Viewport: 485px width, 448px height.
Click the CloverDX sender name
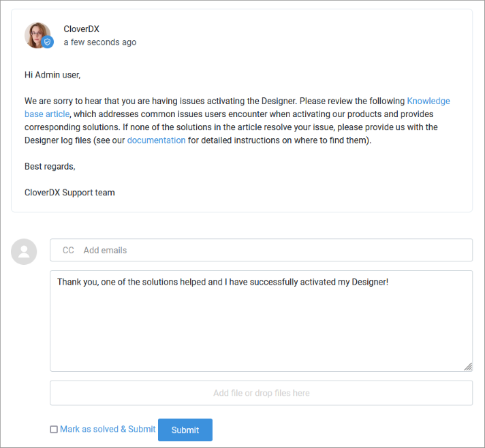(81, 29)
